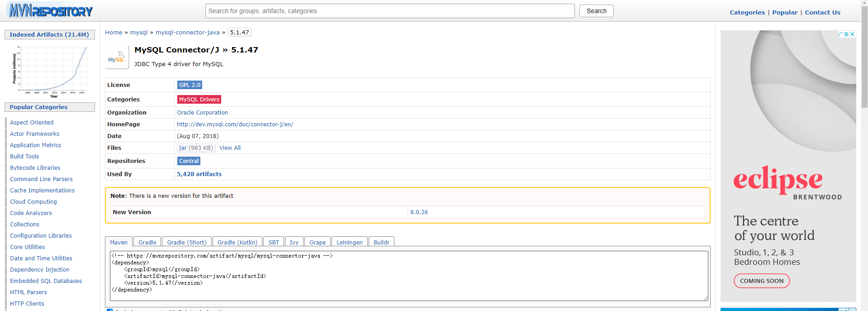
Task: Switch to the Ivy tab
Action: [x=294, y=242]
